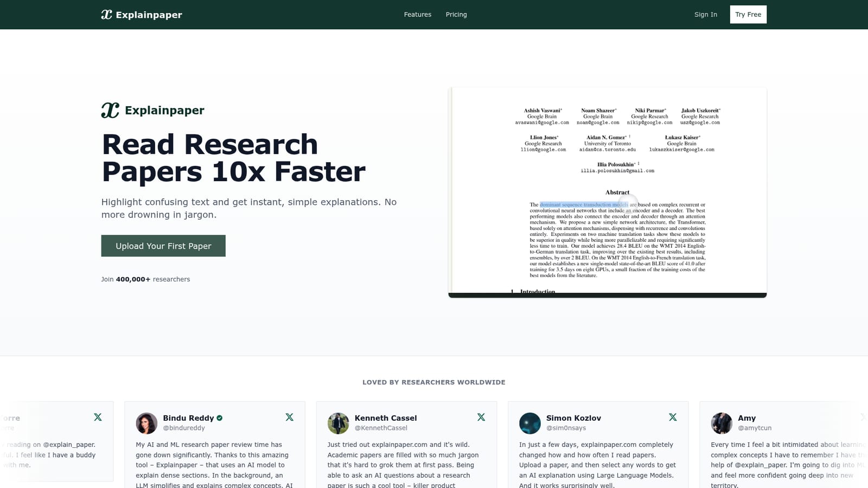This screenshot has height=488, width=868.
Task: Click 'Join 400,000+ researchers' text
Action: click(145, 279)
